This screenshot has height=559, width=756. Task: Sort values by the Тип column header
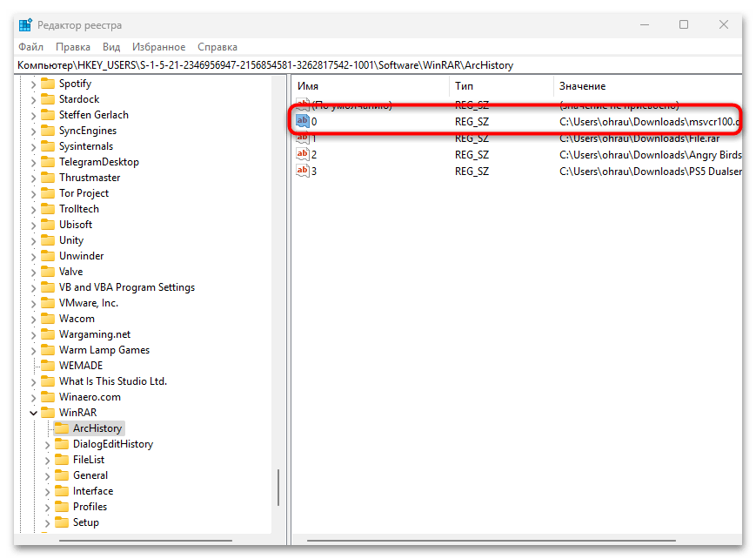[501, 86]
